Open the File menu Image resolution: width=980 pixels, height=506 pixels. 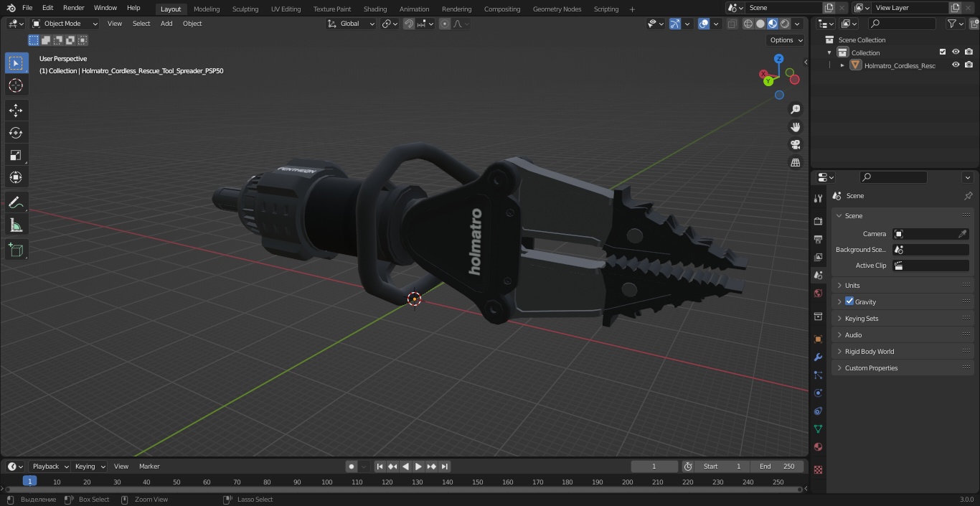click(27, 8)
